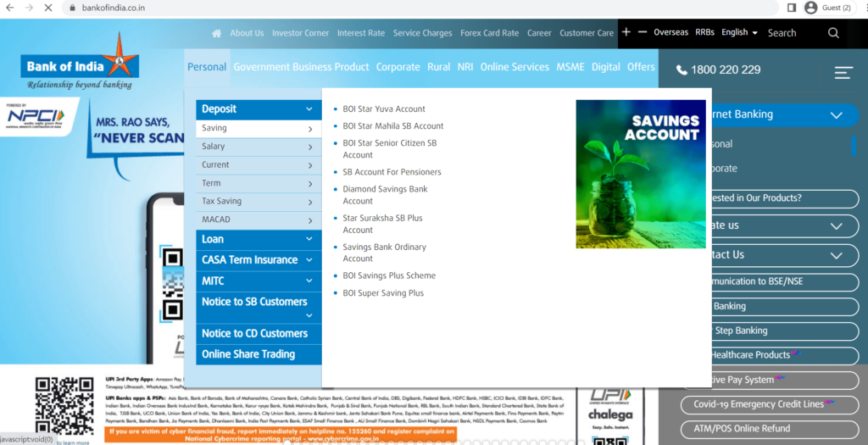Select the Personal tab
868x445 pixels.
pyautogui.click(x=207, y=67)
